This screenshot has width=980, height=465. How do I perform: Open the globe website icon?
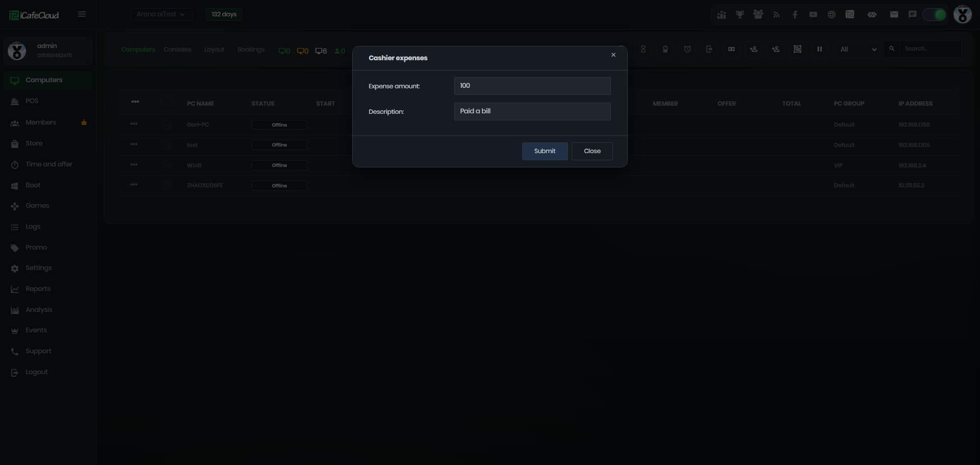click(831, 15)
